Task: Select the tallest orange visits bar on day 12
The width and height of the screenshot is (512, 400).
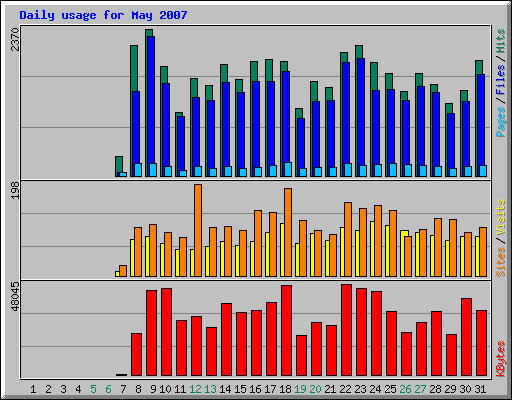Action: 198,230
